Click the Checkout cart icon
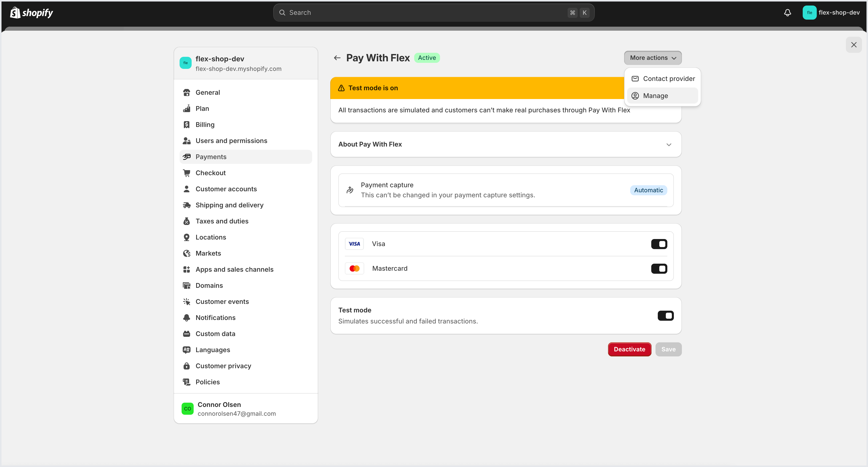The height and width of the screenshot is (467, 868). tap(186, 173)
